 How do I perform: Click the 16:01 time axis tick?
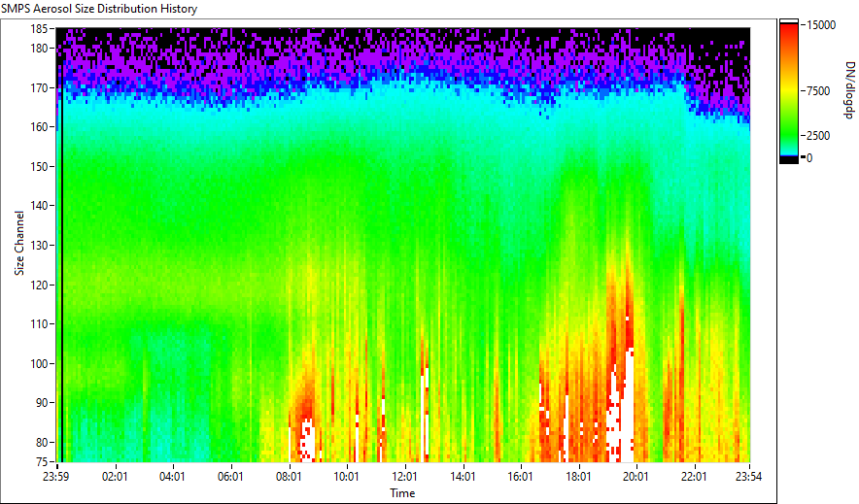[x=520, y=477]
